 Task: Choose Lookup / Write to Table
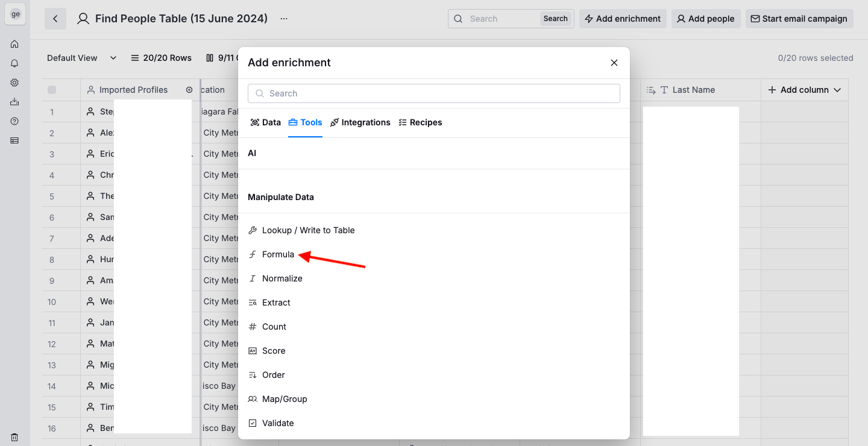pyautogui.click(x=308, y=230)
